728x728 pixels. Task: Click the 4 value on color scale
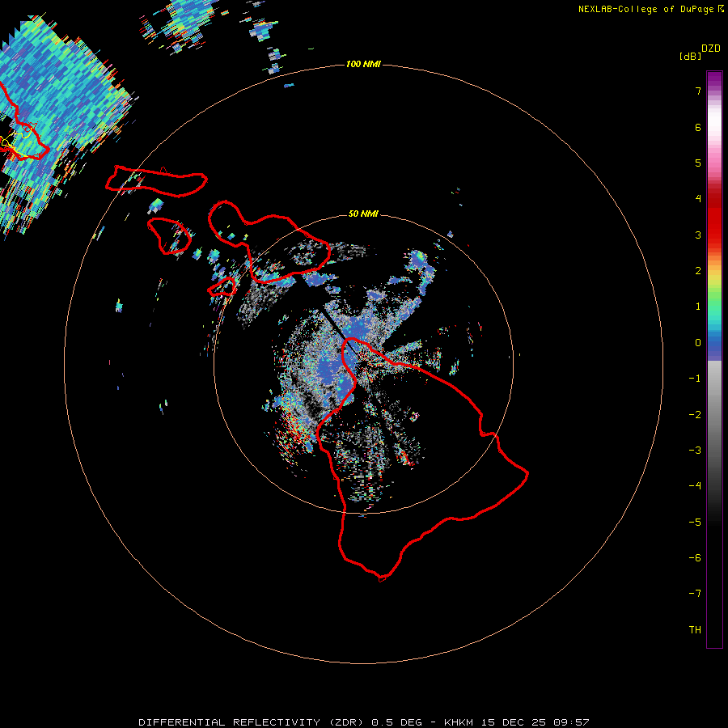pos(698,199)
